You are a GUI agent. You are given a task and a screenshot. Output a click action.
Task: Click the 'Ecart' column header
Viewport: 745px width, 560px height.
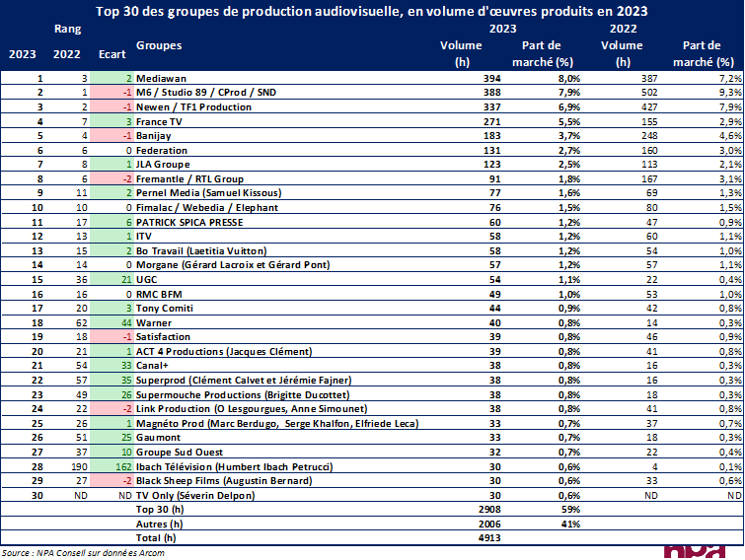pyautogui.click(x=112, y=54)
